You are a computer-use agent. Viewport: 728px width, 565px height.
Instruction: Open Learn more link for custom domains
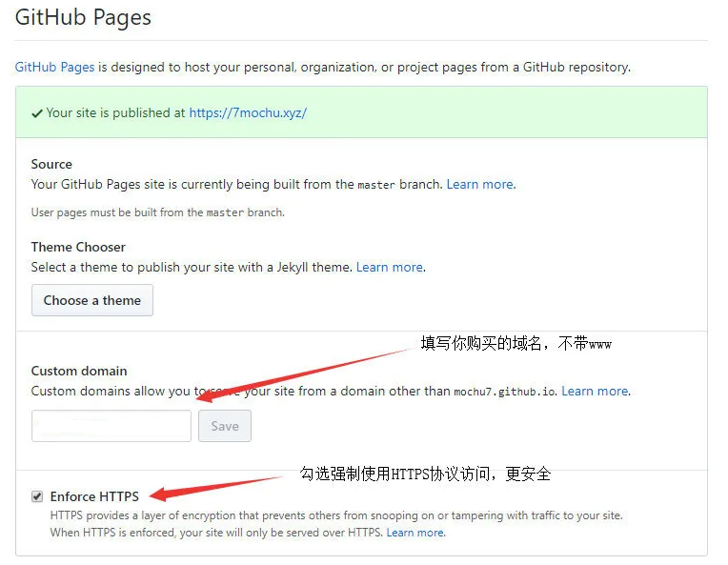click(x=595, y=391)
